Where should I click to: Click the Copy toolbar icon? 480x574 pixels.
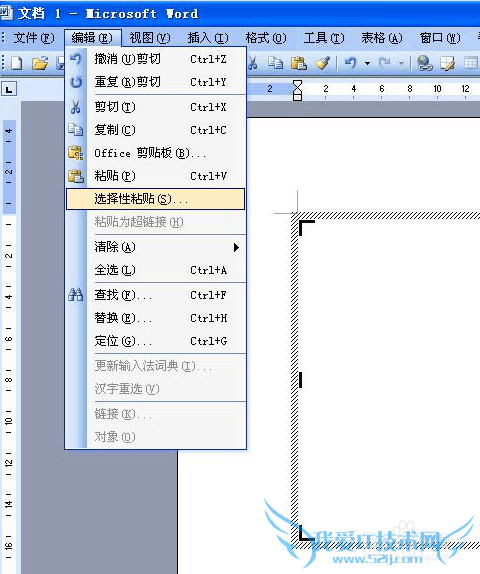tap(275, 63)
